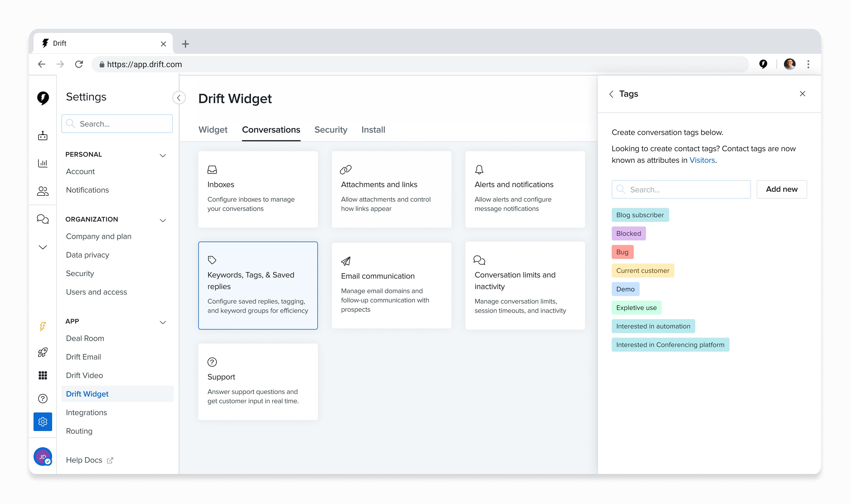Expand more items chevron in left rail
Viewport: 850px width, 504px height.
pyautogui.click(x=42, y=247)
